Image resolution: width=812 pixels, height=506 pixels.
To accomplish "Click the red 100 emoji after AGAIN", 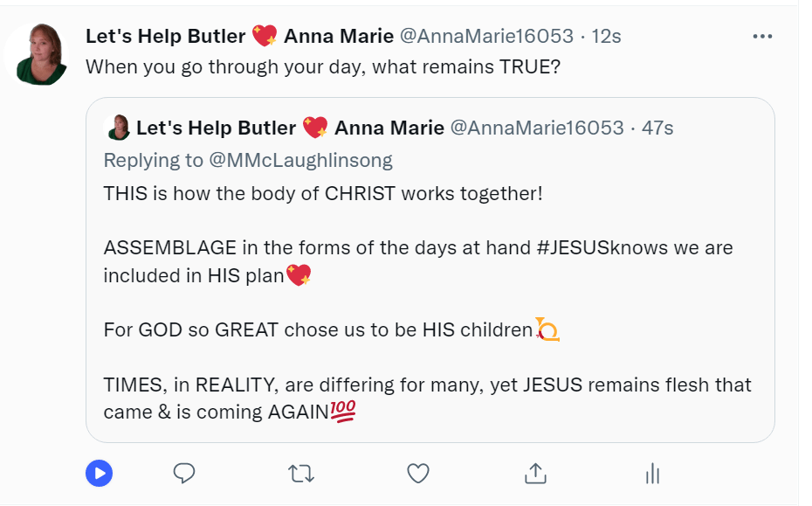I will click(x=344, y=412).
